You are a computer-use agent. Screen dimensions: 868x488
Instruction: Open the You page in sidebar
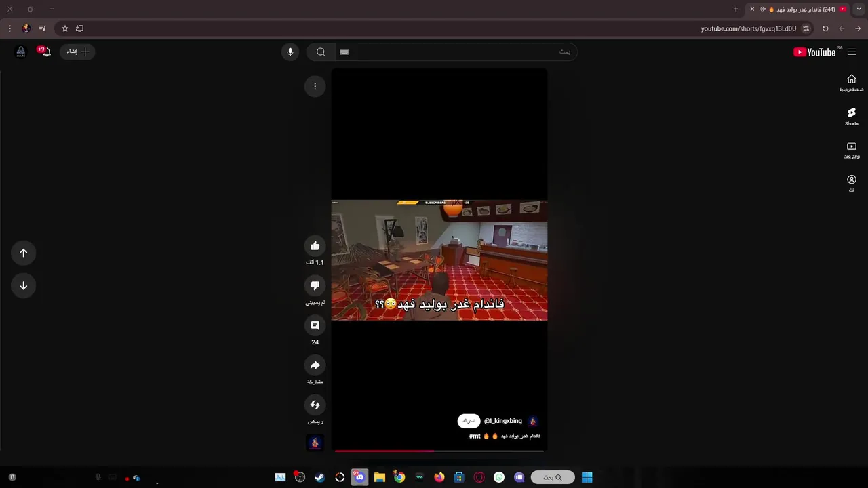click(x=852, y=184)
